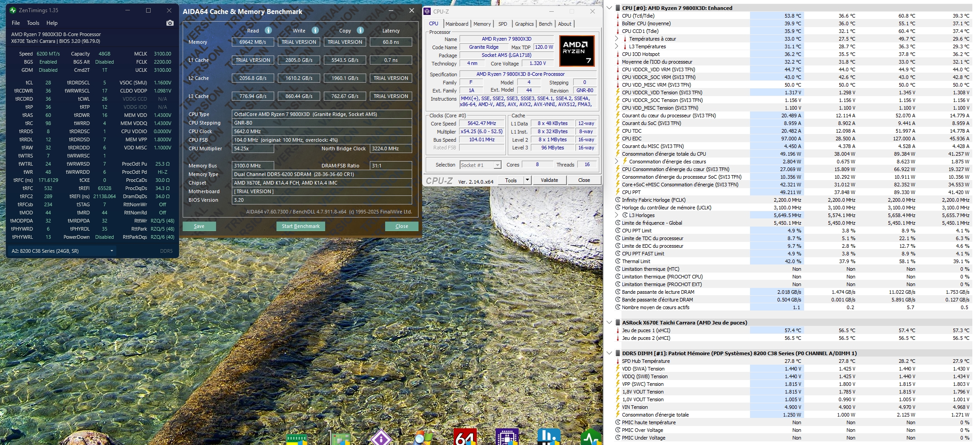Click the info icon next to Read

tap(268, 30)
